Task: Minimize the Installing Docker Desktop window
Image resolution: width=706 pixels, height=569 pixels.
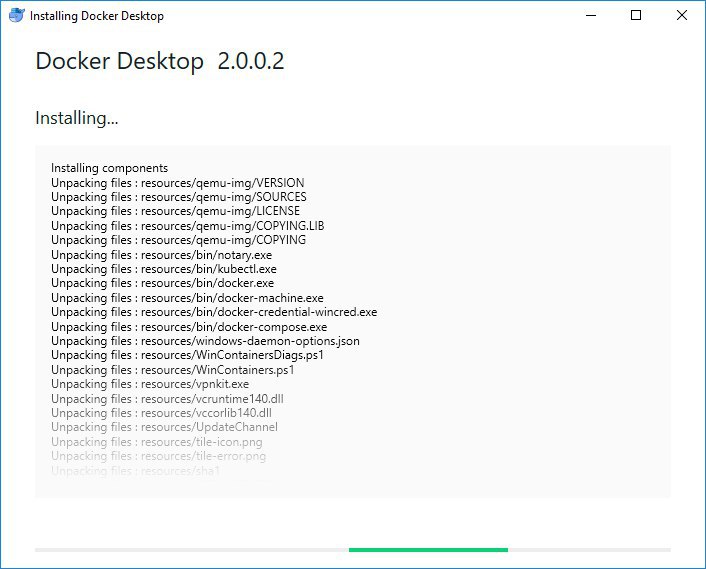Action: (591, 15)
